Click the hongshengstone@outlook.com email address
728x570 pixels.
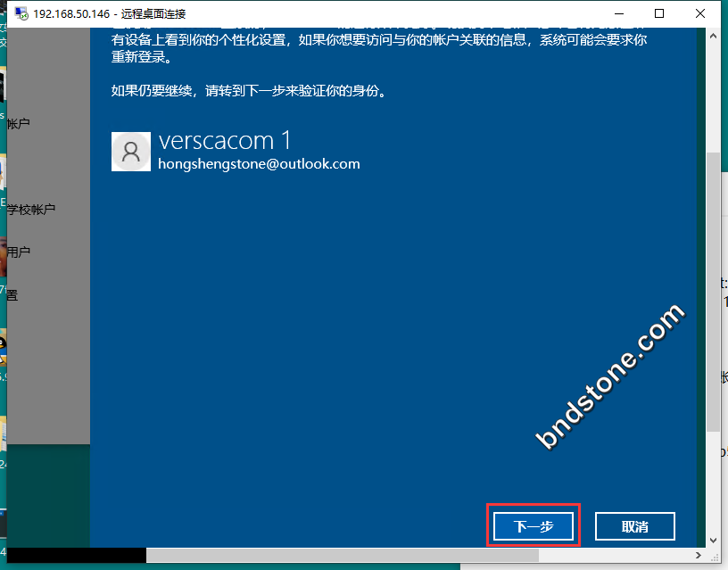click(x=259, y=164)
